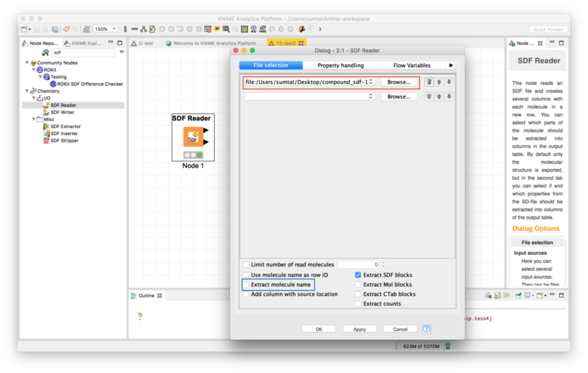Click the toolbar cancel-table icon with red X
This screenshot has height=373, width=588.
[208, 29]
